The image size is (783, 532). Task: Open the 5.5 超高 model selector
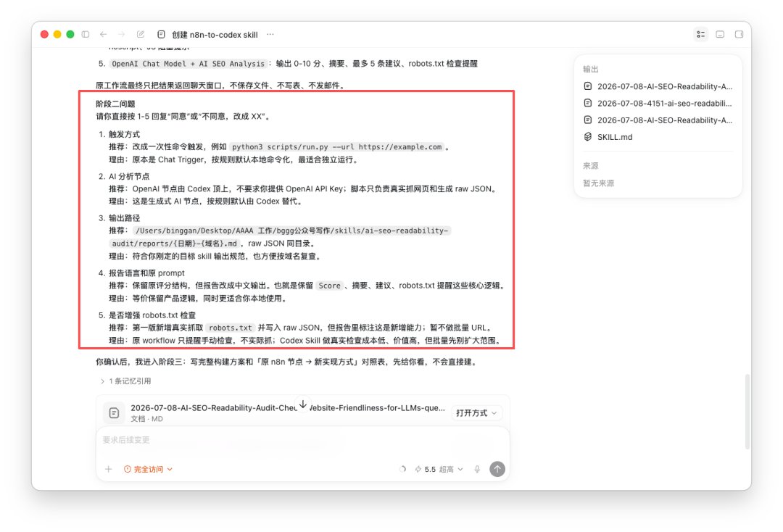click(439, 469)
